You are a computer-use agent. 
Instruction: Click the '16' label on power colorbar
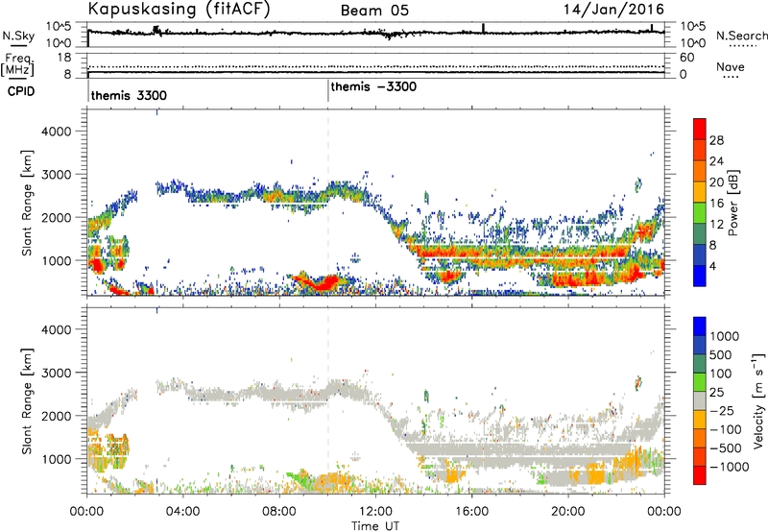point(716,204)
